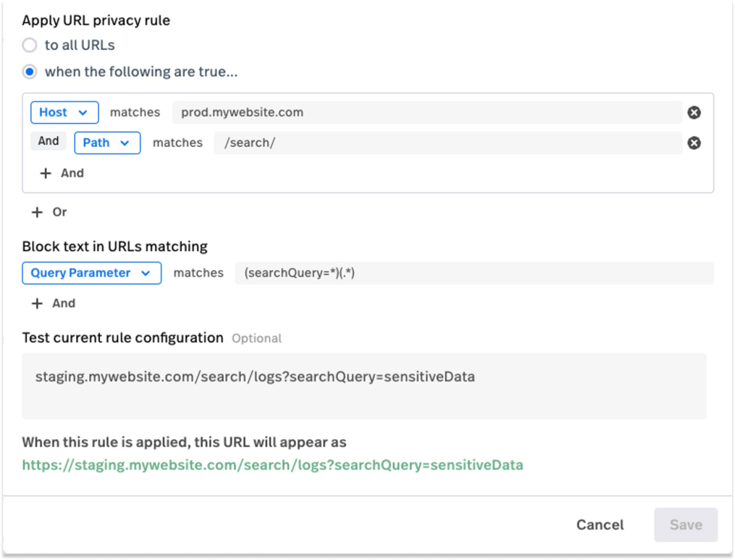Viewport: 735px width, 560px height.
Task: Select "when the following are true" radio option
Action: tap(30, 72)
